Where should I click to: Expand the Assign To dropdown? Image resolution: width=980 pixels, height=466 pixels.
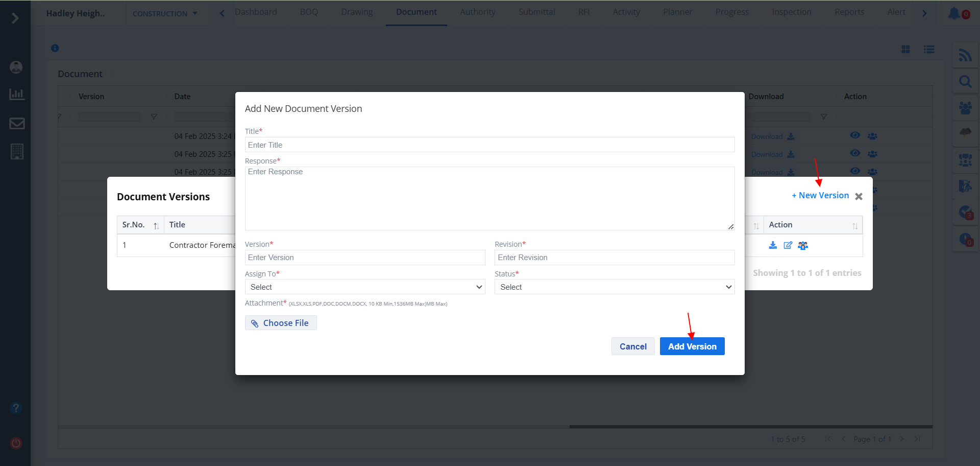coord(364,287)
